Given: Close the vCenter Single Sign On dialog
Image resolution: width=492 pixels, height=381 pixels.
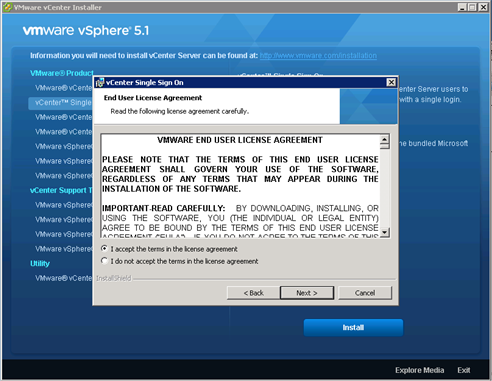Looking at the screenshot, I should coord(391,82).
